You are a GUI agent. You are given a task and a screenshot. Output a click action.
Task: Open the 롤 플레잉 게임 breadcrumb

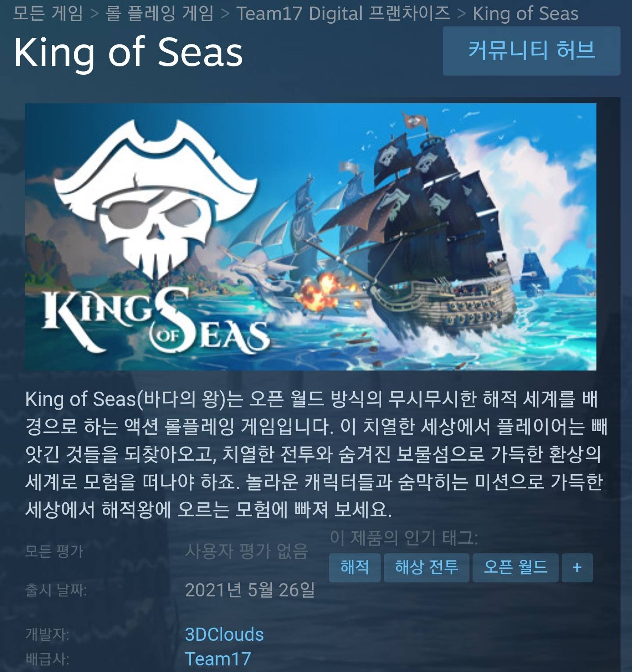click(160, 13)
